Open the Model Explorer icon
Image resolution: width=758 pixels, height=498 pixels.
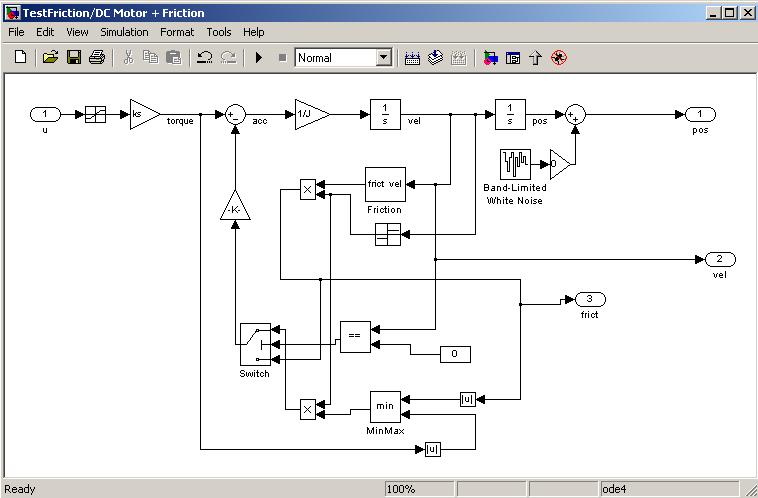pyautogui.click(x=513, y=58)
